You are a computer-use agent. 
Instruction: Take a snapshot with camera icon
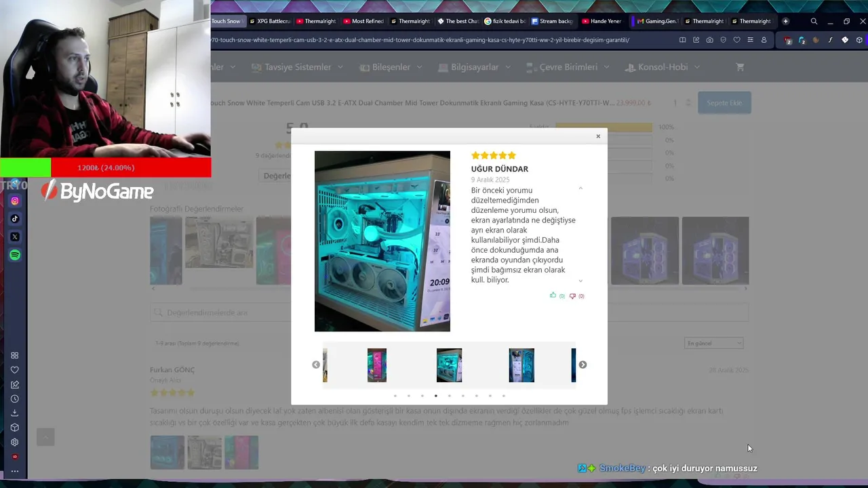point(709,40)
